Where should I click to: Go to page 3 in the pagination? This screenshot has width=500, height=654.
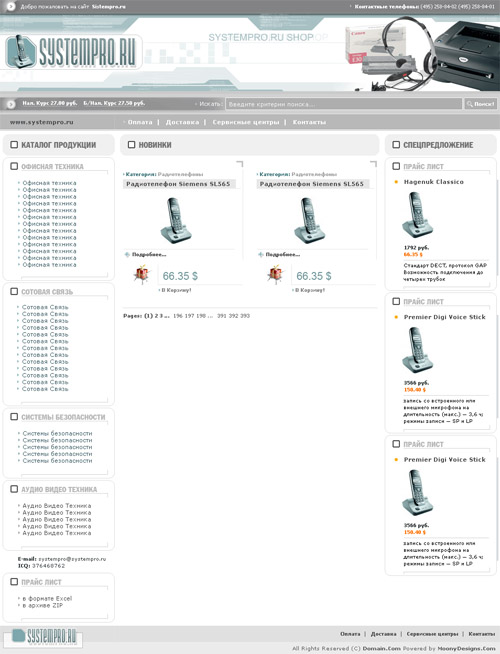pos(161,316)
